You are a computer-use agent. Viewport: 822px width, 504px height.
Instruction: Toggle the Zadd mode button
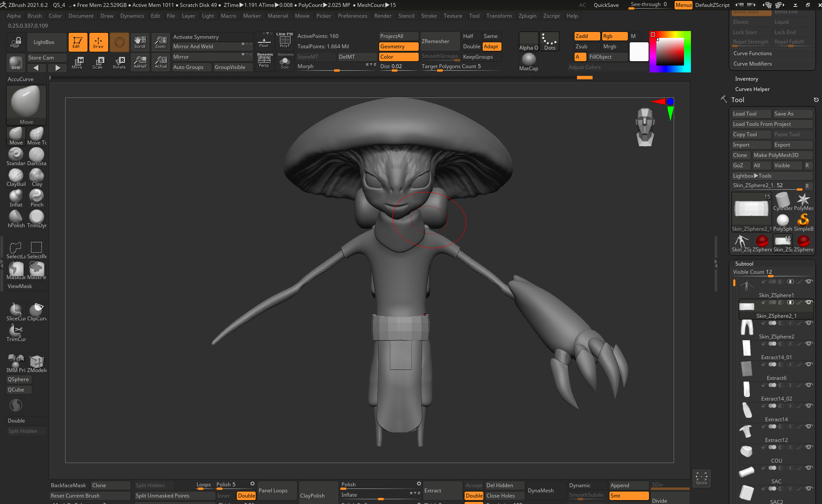(587, 36)
